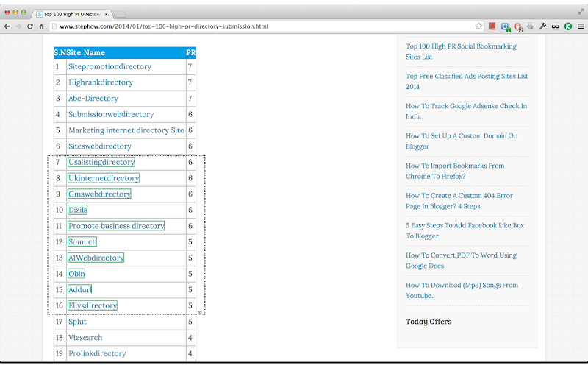Image resolution: width=588 pixels, height=368 pixels.
Task: Click the Today Offers heading
Action: tap(429, 322)
